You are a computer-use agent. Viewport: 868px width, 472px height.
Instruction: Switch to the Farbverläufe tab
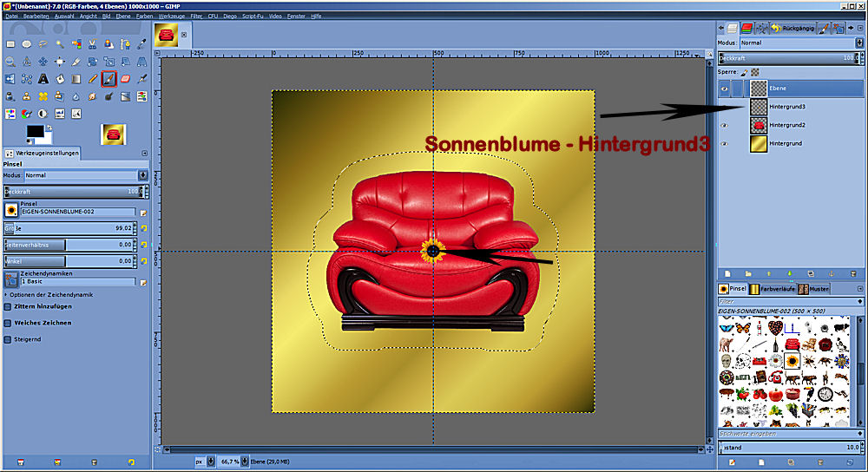coord(773,289)
